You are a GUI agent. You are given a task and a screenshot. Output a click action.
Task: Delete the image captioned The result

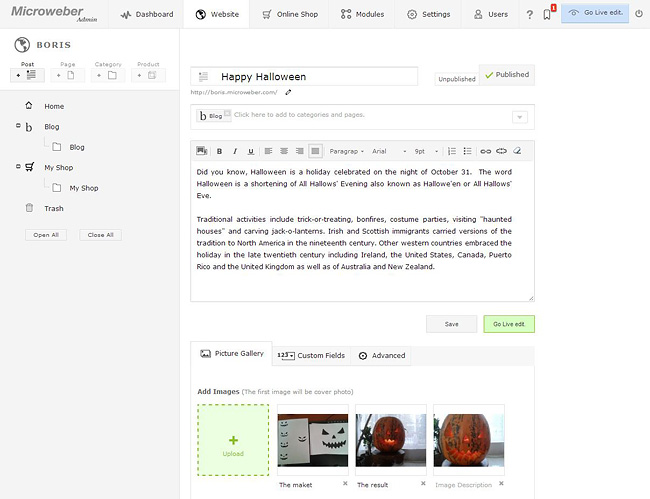click(x=423, y=483)
